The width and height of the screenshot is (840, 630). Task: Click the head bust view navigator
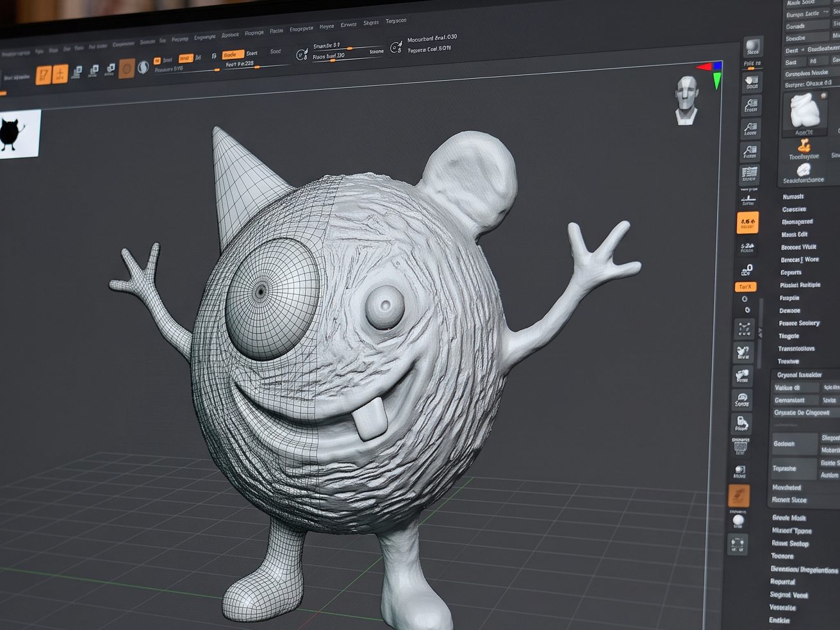click(x=686, y=100)
